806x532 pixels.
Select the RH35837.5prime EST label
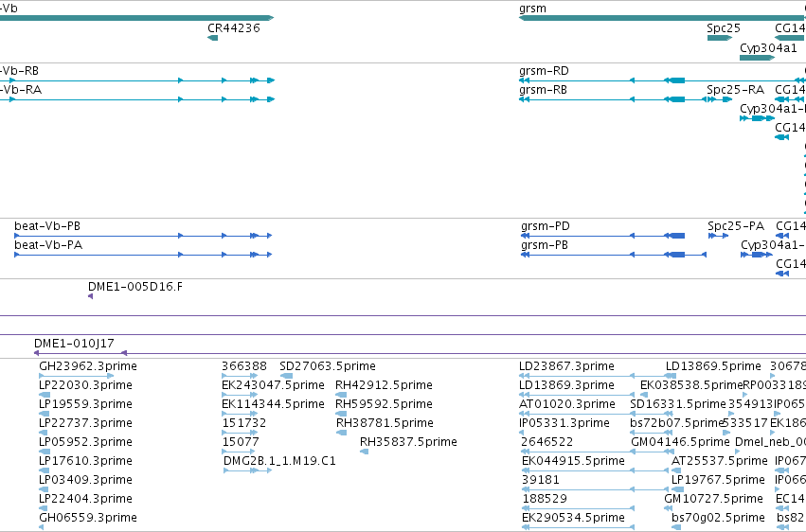coord(408,442)
